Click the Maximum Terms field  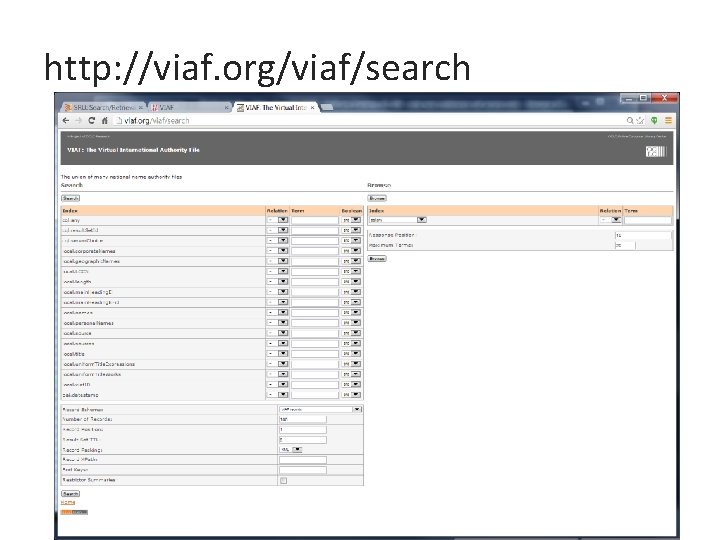click(x=625, y=245)
